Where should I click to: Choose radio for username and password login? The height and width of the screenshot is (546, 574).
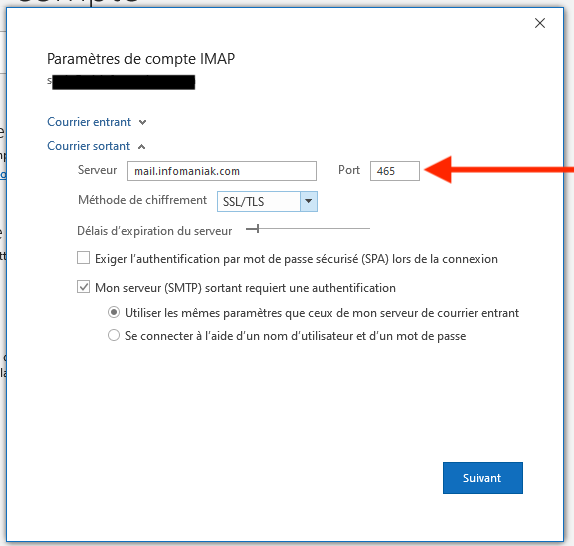coord(114,335)
